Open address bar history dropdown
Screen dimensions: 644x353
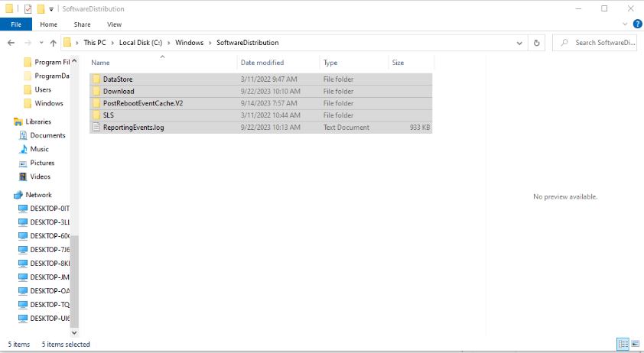tap(519, 43)
